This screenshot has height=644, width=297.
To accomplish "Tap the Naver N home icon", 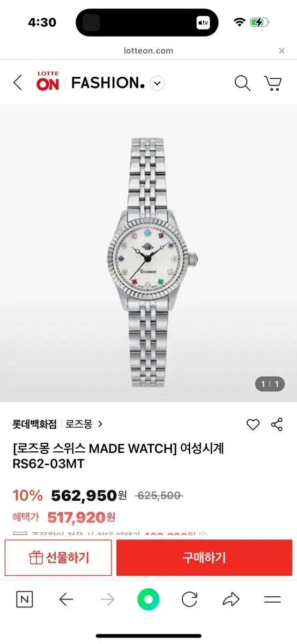I will 25,599.
